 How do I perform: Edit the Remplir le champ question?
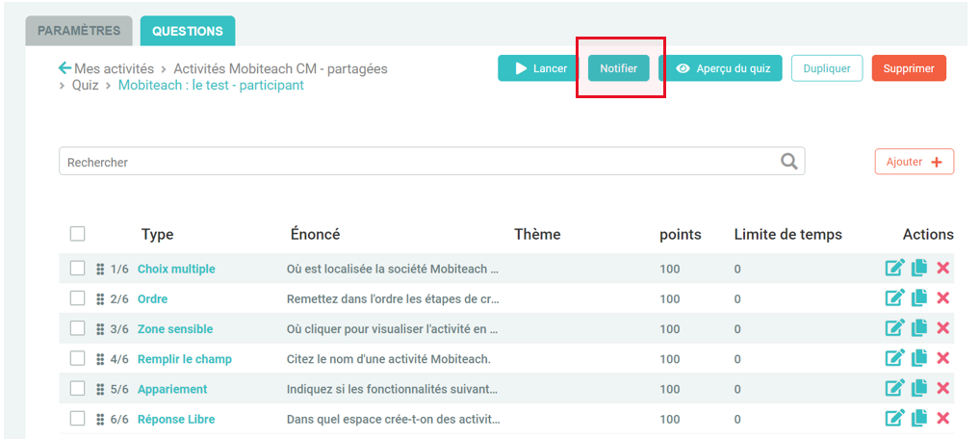click(894, 358)
